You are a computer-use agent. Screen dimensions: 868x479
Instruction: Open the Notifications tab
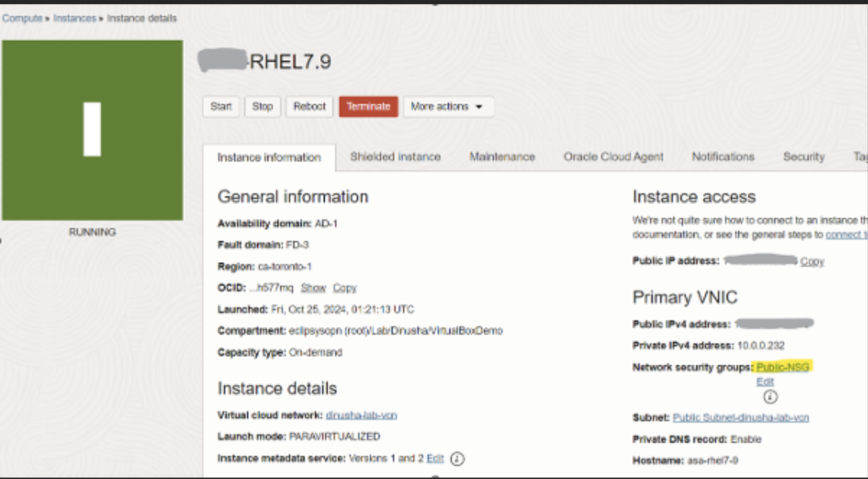click(723, 157)
